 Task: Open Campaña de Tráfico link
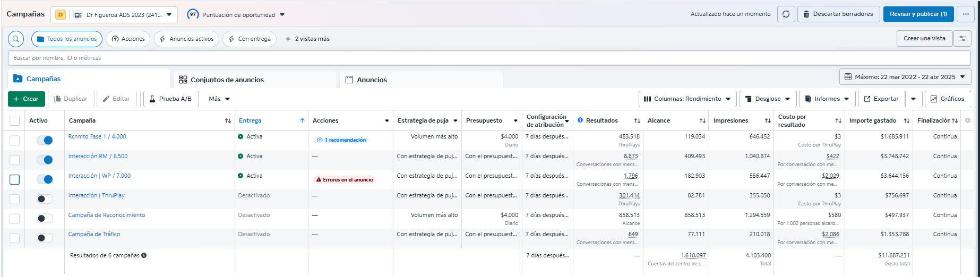tap(94, 234)
